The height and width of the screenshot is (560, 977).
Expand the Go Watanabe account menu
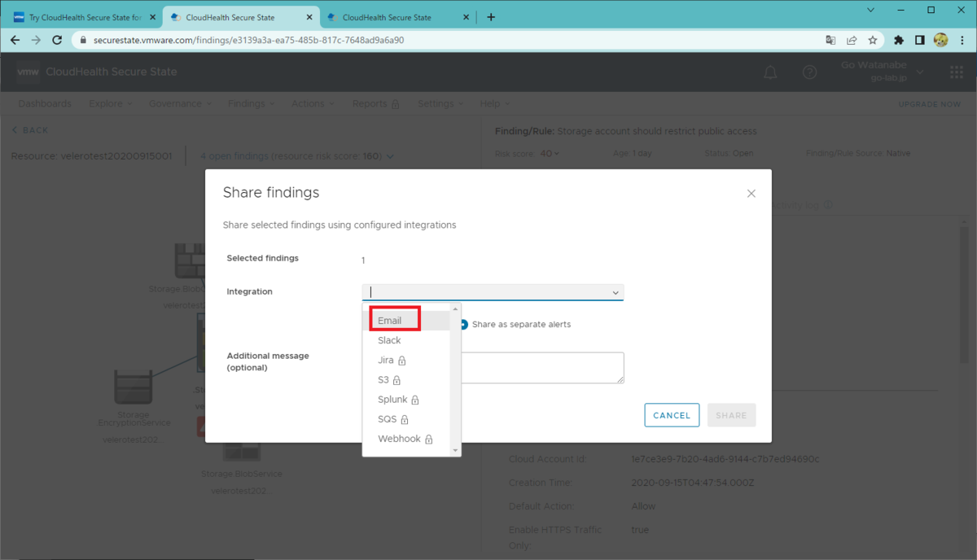pos(883,72)
